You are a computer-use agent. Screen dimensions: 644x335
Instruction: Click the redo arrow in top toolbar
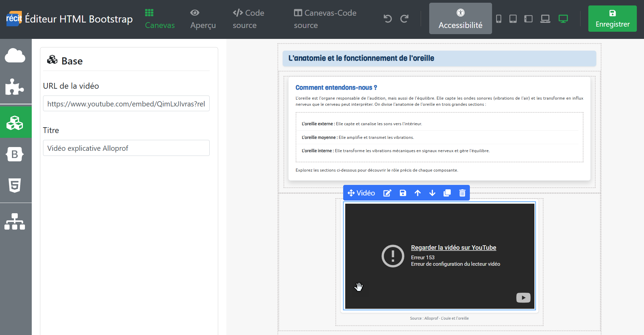click(405, 19)
